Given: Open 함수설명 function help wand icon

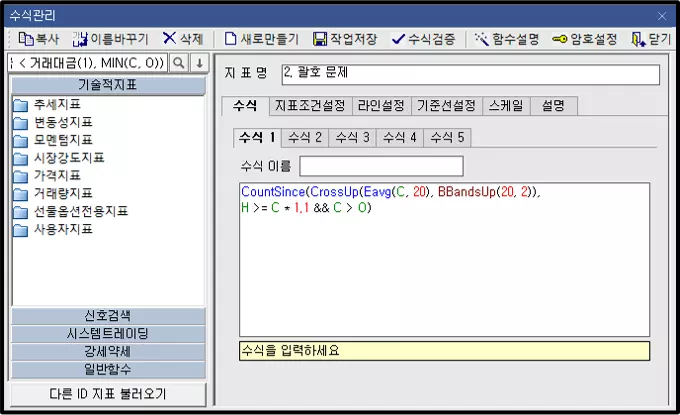Looking at the screenshot, I should pos(481,39).
